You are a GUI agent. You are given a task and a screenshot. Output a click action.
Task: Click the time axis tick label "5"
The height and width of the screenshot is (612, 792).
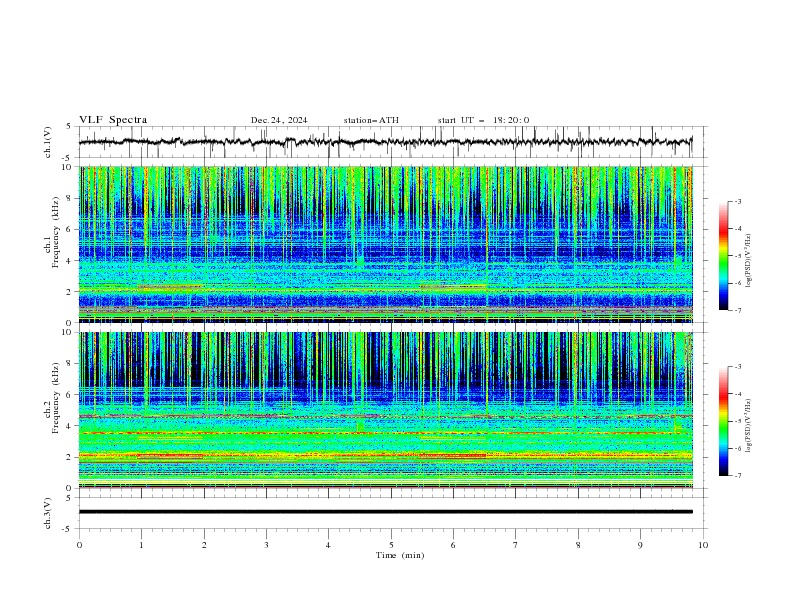(391, 545)
